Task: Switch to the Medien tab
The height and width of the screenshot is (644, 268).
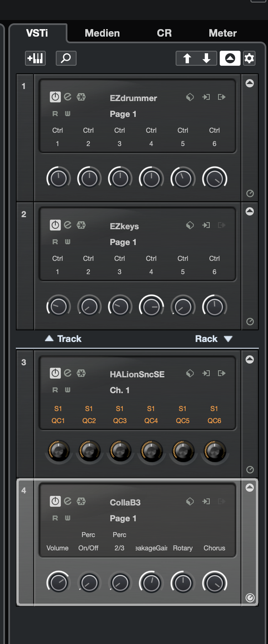Action: [x=102, y=33]
